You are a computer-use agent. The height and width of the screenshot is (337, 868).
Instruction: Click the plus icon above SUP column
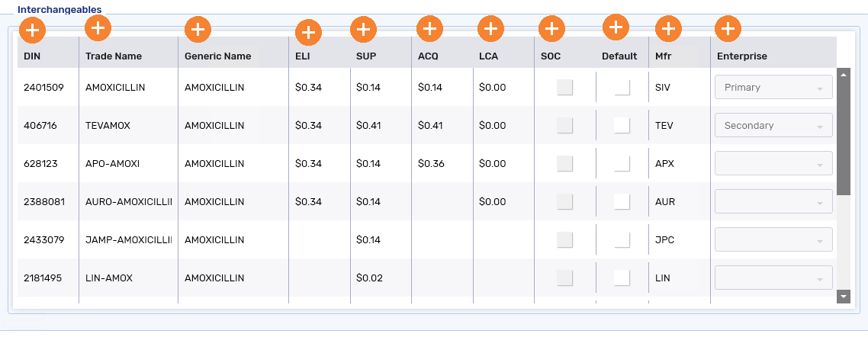364,29
